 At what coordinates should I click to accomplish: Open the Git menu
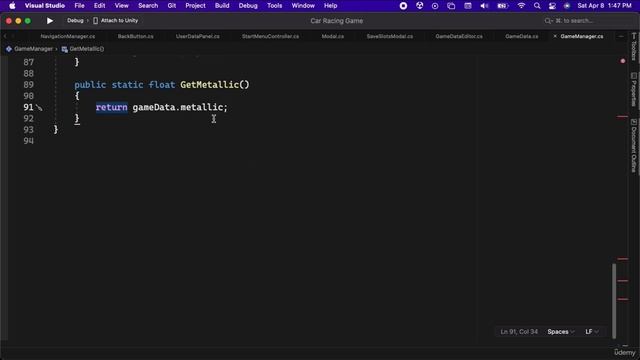(x=172, y=6)
